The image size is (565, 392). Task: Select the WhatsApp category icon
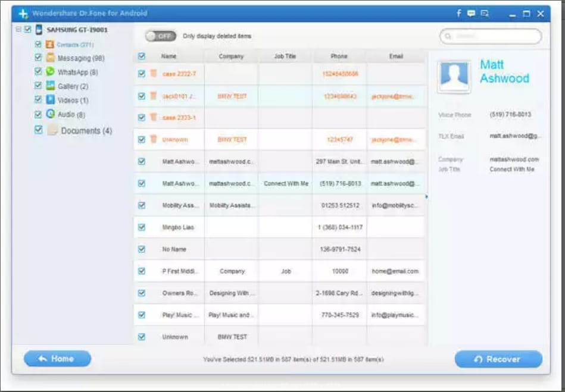[x=50, y=71]
